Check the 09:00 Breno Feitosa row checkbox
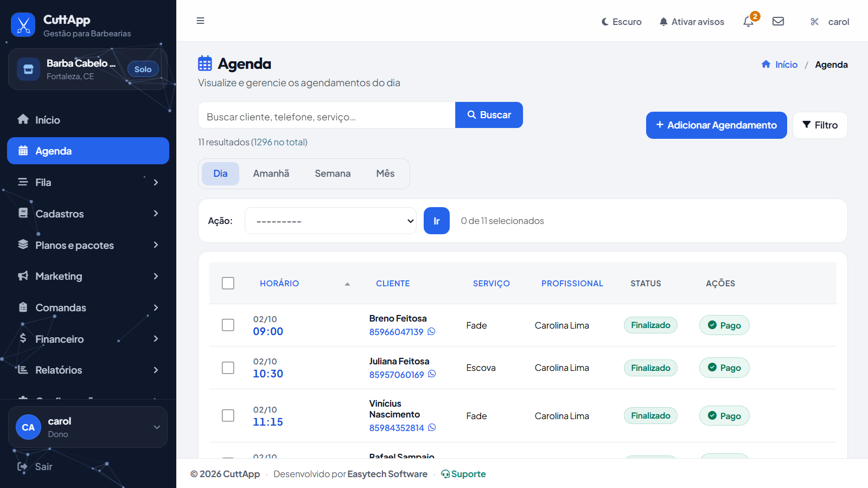868x488 pixels. [228, 325]
